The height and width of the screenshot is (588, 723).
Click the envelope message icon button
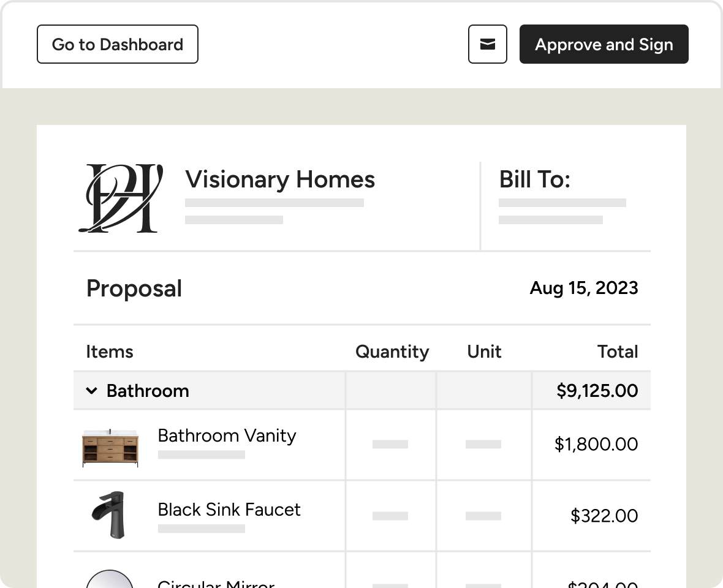coord(488,44)
